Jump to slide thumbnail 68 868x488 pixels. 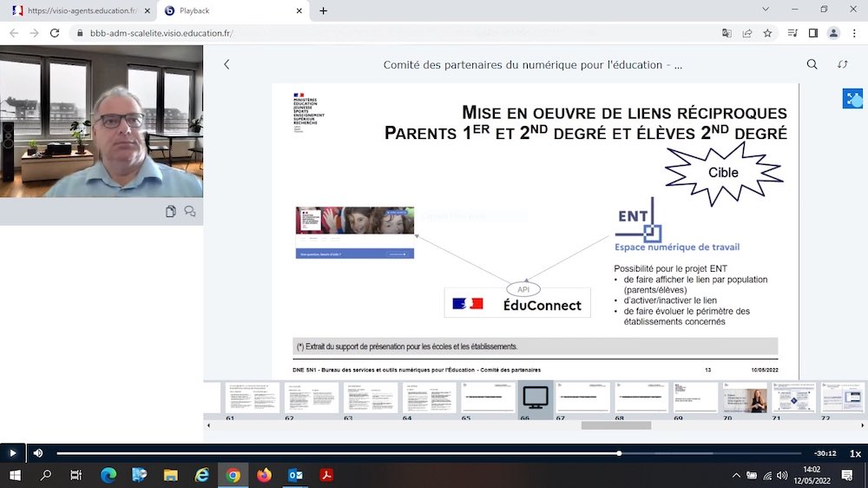coord(641,397)
